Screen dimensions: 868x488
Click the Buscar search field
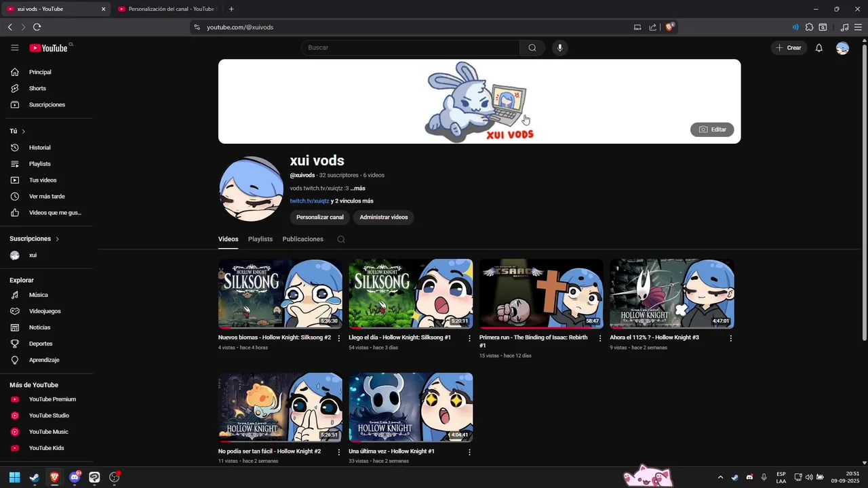point(410,47)
